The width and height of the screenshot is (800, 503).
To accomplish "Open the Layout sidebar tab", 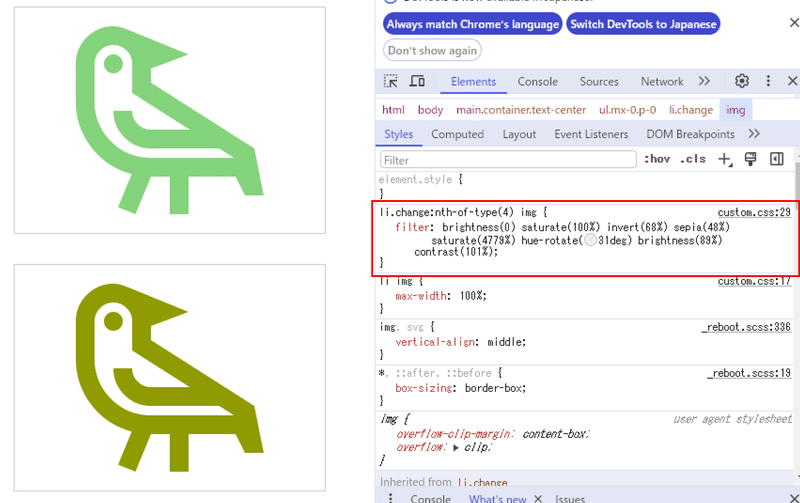I will pyautogui.click(x=519, y=134).
